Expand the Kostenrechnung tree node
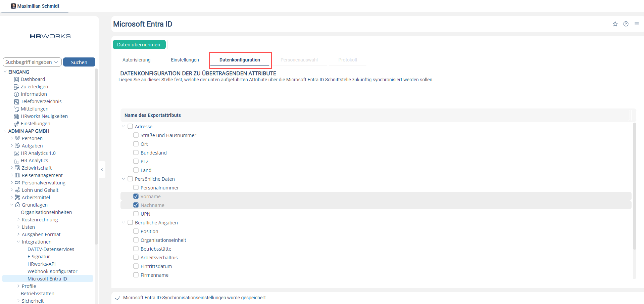The image size is (644, 304). [18, 220]
